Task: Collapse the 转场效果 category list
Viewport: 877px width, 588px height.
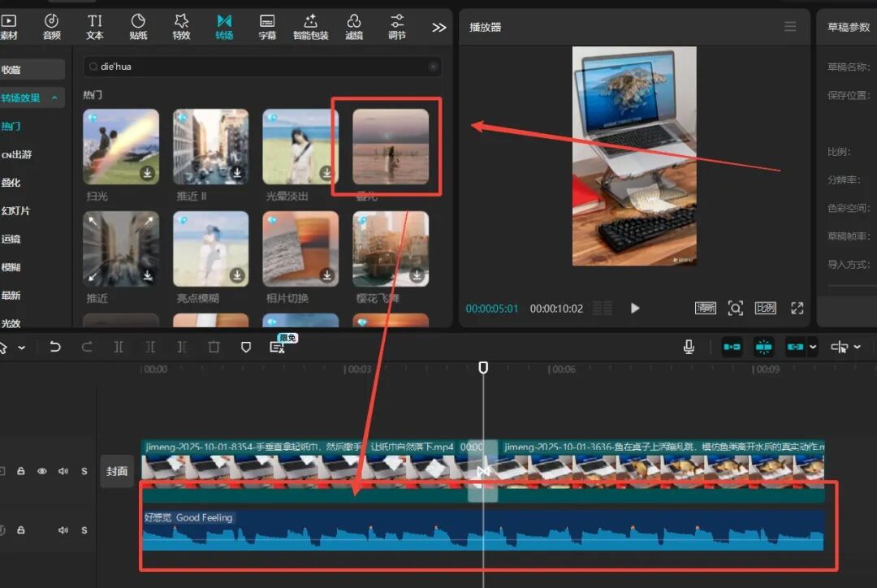Action: click(x=54, y=97)
